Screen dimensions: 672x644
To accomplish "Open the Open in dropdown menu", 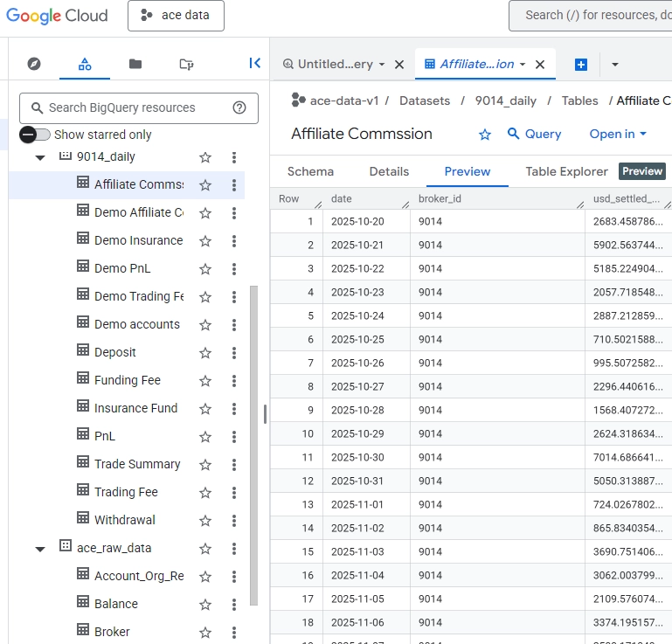I will pyautogui.click(x=618, y=134).
